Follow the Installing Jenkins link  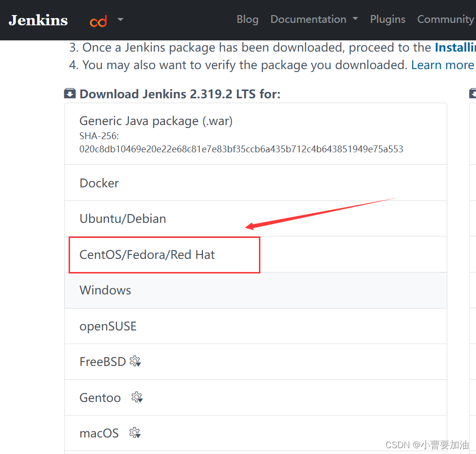455,47
